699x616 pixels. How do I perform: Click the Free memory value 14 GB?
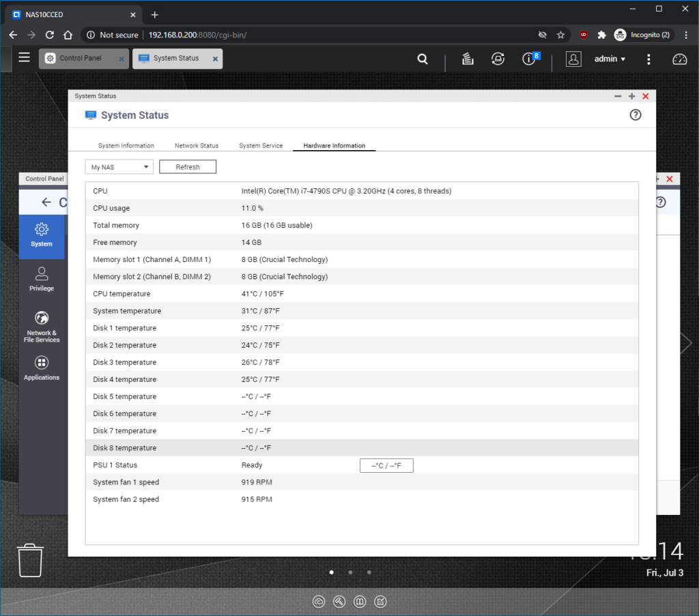click(x=251, y=242)
